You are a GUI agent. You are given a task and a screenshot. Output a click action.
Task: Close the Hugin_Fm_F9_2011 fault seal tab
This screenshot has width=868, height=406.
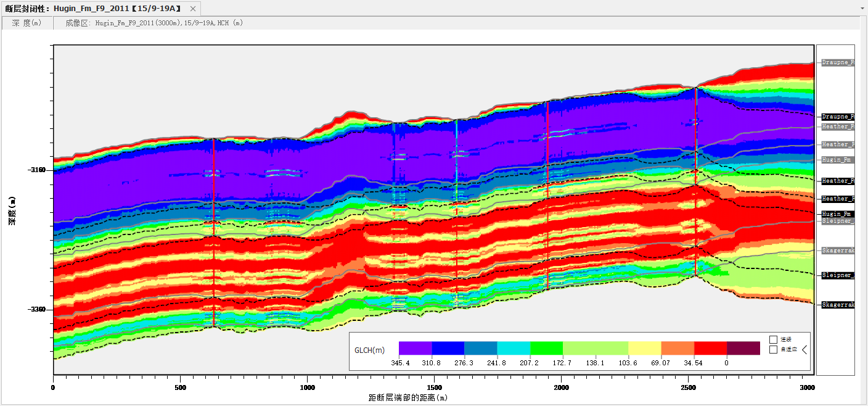[193, 9]
